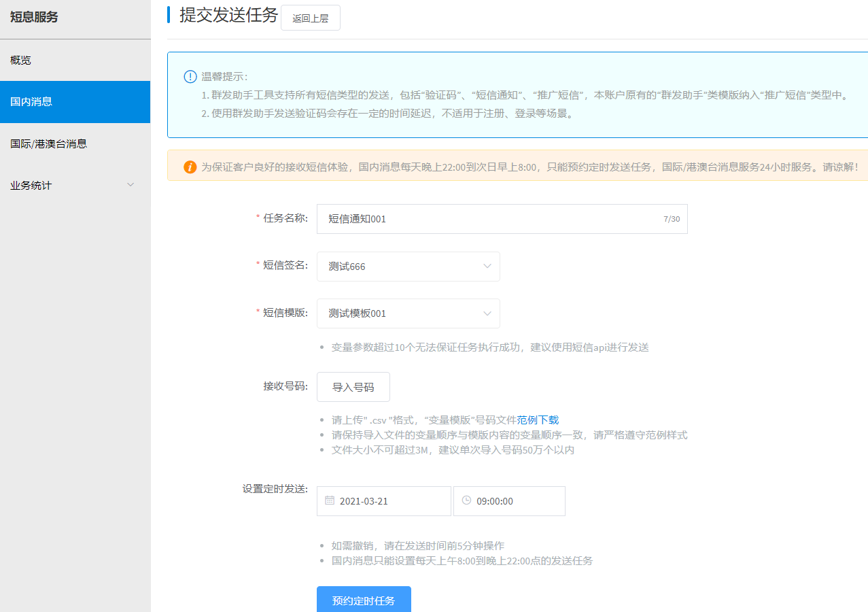The width and height of the screenshot is (868, 612).
Task: Download the sample via 范例下载 link
Action: pyautogui.click(x=538, y=420)
